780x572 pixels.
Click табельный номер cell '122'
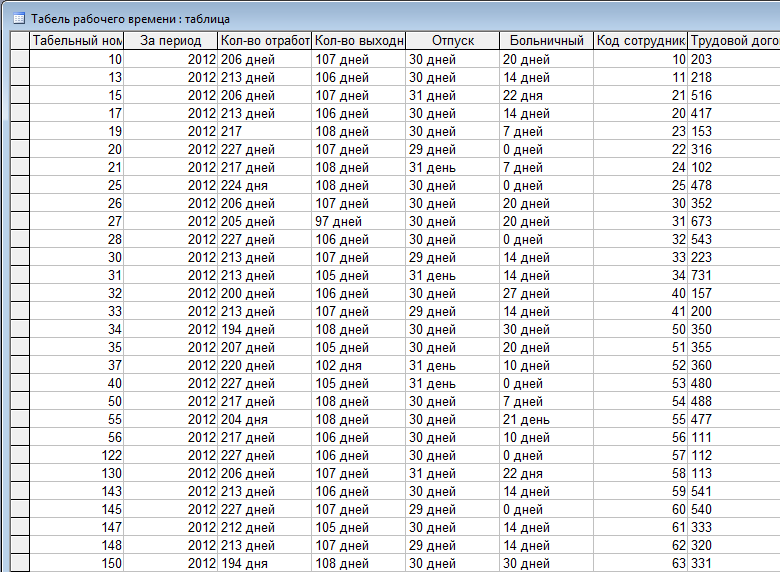[x=77, y=455]
